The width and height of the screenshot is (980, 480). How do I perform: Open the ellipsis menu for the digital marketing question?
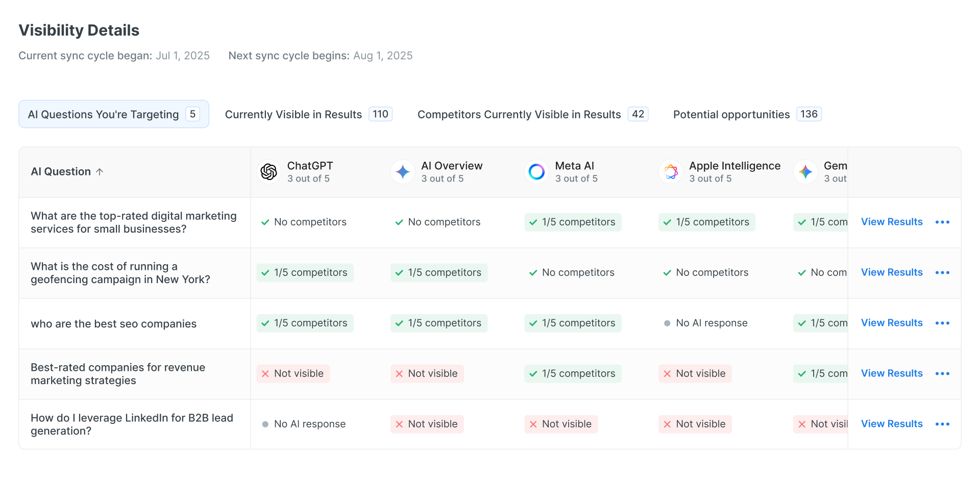pyautogui.click(x=943, y=222)
